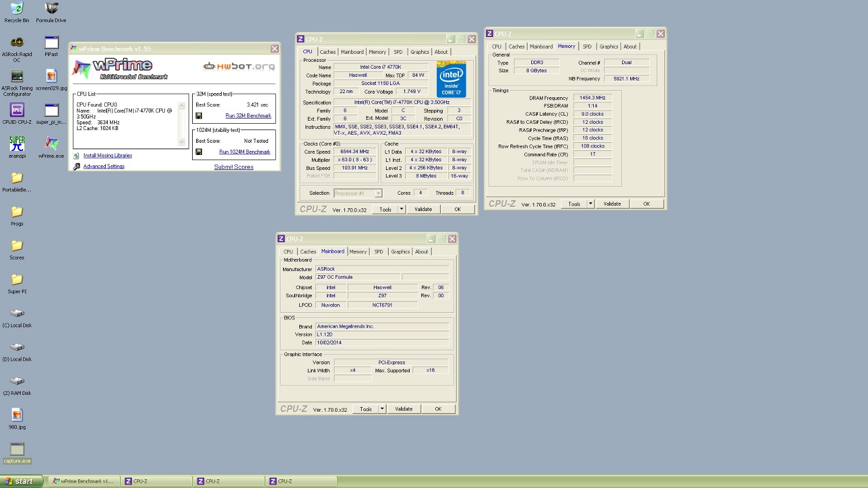The width and height of the screenshot is (868, 488).
Task: Click Submit Scores link in wPrime
Action: click(234, 167)
